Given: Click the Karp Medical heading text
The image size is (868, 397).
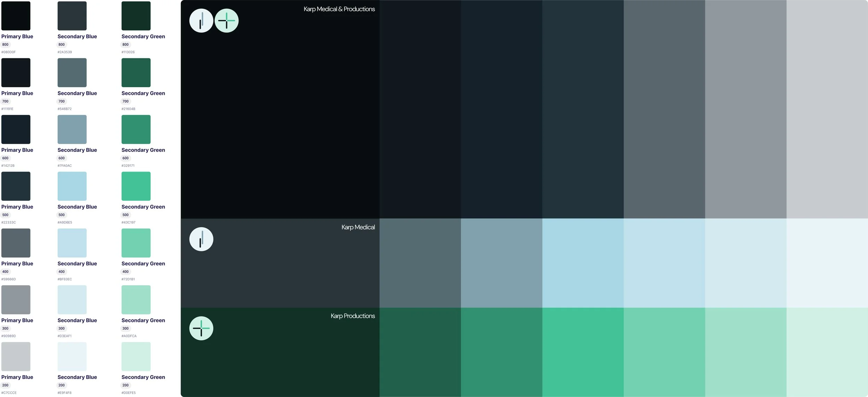Looking at the screenshot, I should click(358, 227).
